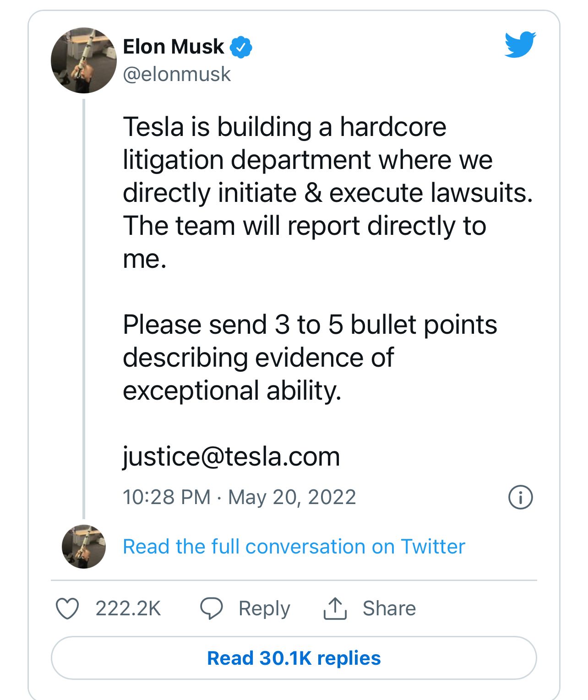Click the May 20, 2022 date
Image resolution: width=588 pixels, height=700 pixels.
(x=292, y=497)
